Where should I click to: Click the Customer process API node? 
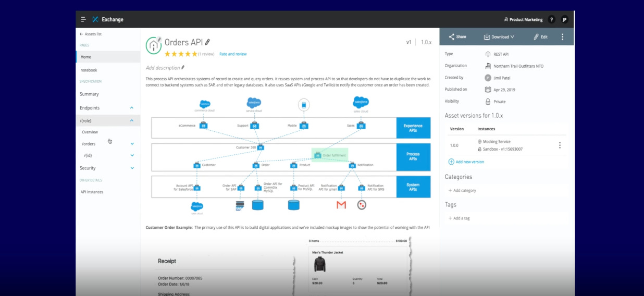click(197, 165)
